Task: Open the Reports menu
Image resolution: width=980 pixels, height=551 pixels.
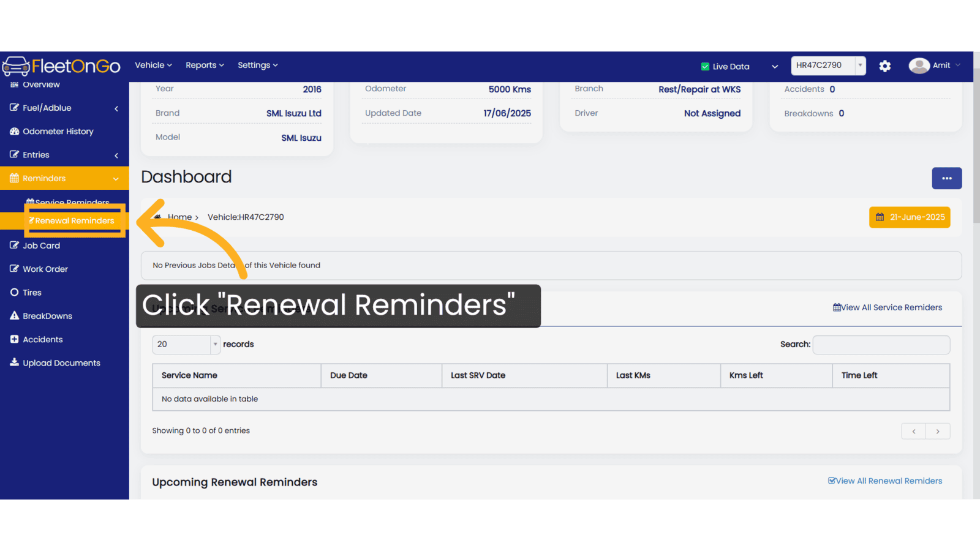Action: pos(205,66)
